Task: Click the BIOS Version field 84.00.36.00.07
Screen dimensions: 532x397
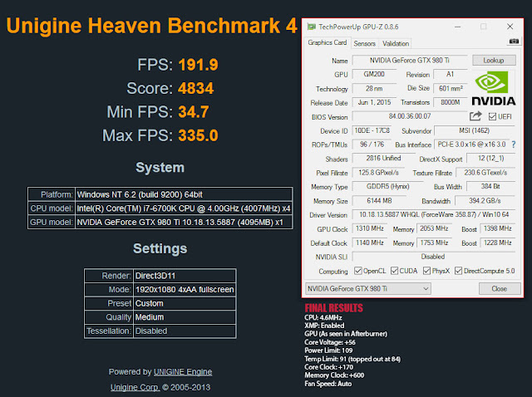Action: coord(410,116)
